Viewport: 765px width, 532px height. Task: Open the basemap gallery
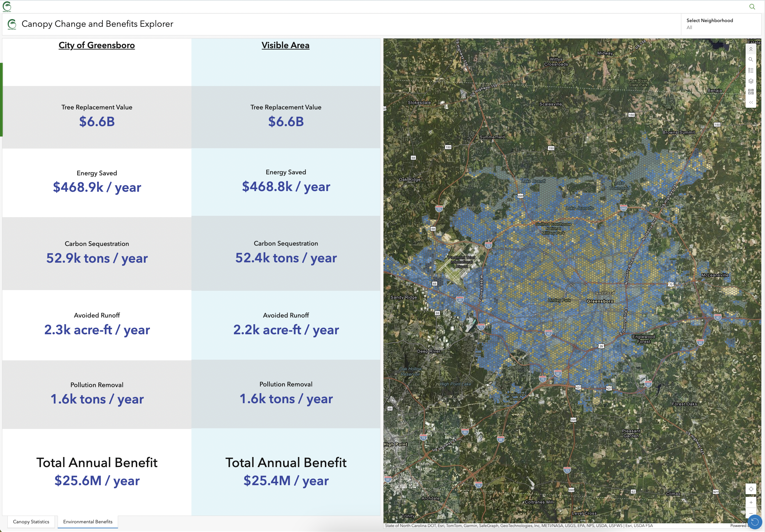(x=751, y=92)
